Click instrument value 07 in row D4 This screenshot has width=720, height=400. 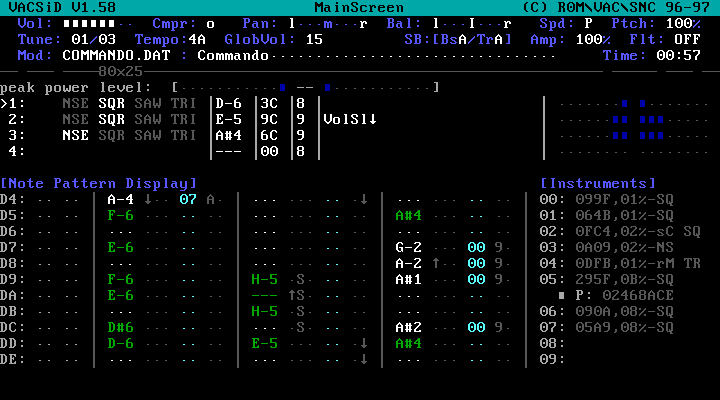click(188, 199)
